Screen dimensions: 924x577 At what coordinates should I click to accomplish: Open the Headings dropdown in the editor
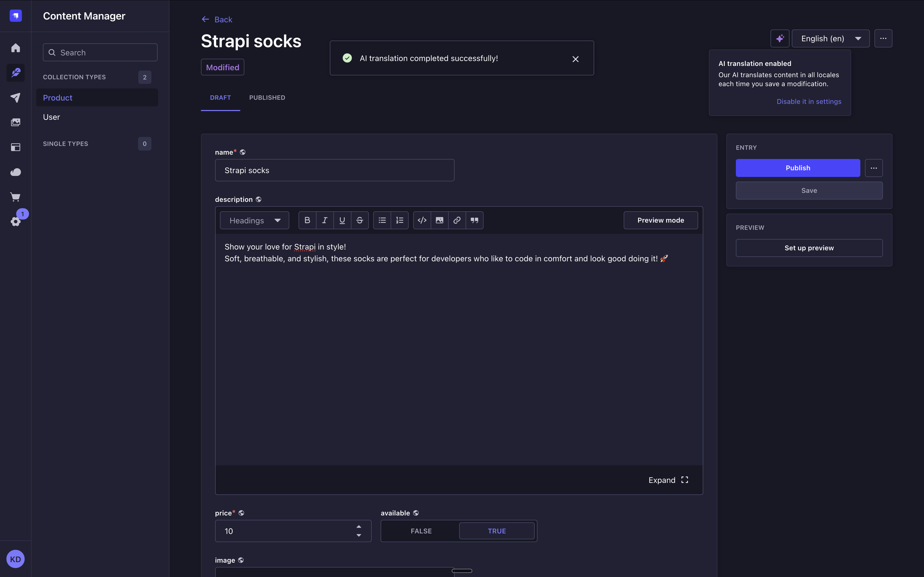point(254,221)
